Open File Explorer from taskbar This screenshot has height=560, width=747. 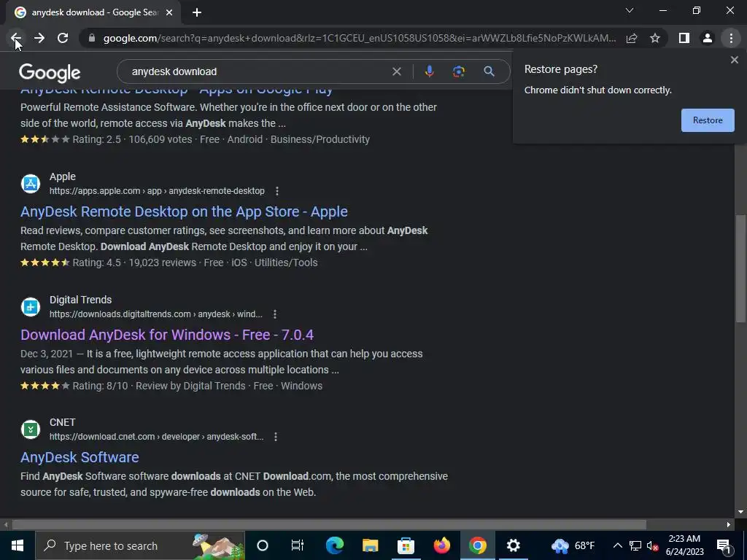pos(370,545)
